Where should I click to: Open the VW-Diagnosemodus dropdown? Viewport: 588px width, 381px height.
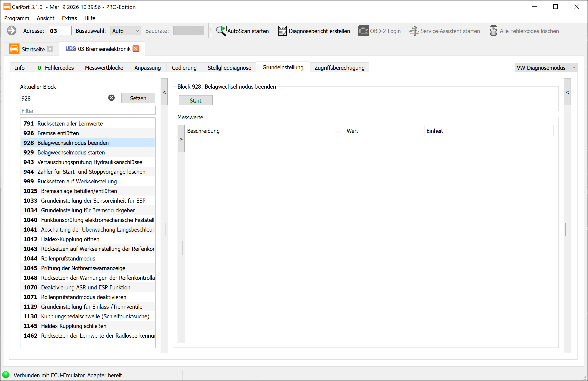546,67
